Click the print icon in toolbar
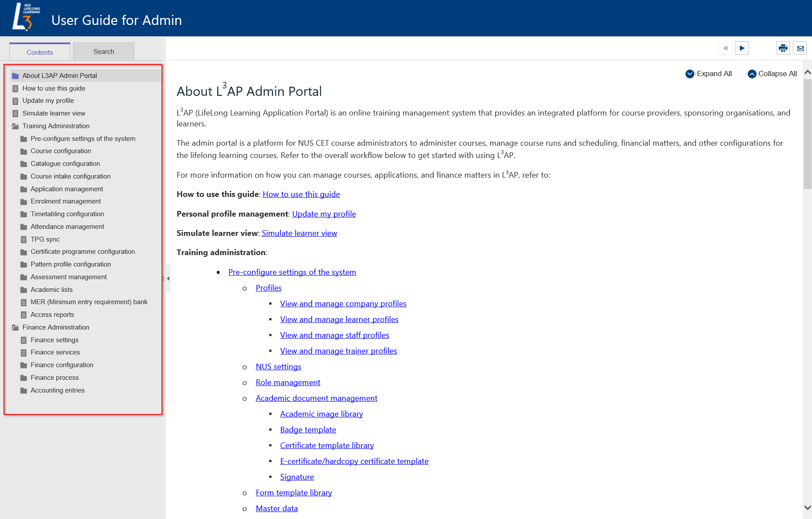Viewport: 812px width, 519px height. (x=783, y=48)
